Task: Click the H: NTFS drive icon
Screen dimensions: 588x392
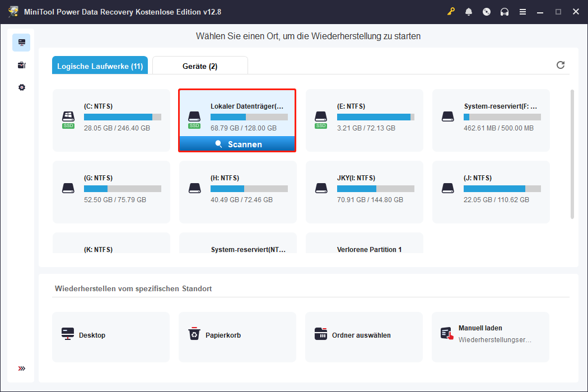Action: point(195,188)
